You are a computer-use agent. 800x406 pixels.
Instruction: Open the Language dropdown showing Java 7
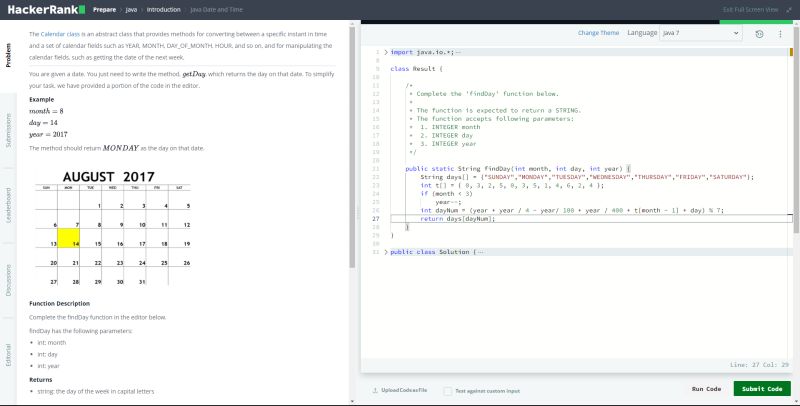(699, 33)
